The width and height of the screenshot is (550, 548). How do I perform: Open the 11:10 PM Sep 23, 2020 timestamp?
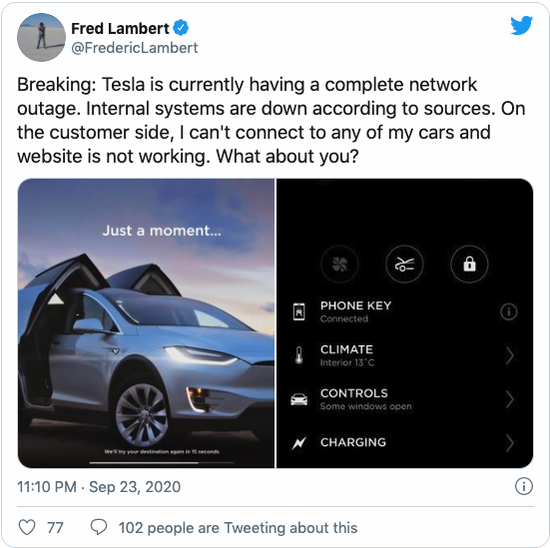(99, 487)
